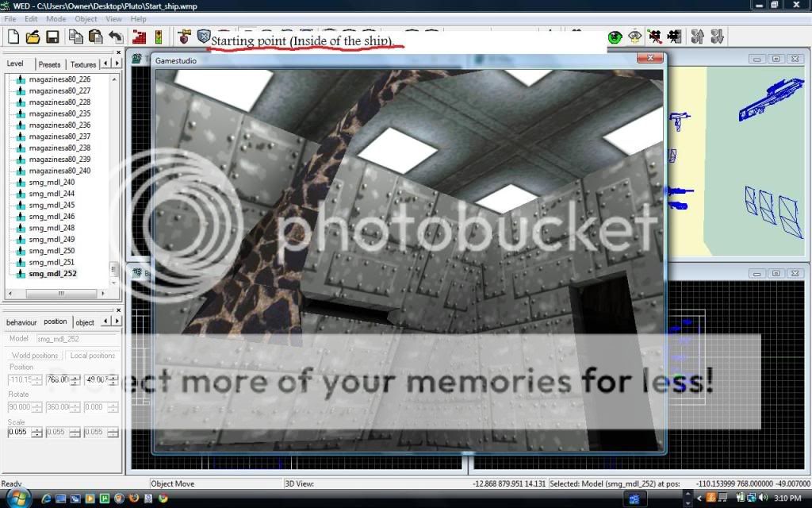Click the black movie camera icon

coord(674,37)
